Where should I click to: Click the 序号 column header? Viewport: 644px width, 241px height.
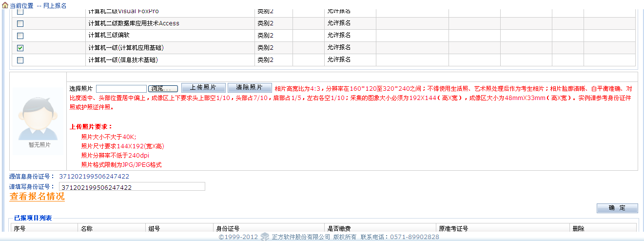[20, 229]
